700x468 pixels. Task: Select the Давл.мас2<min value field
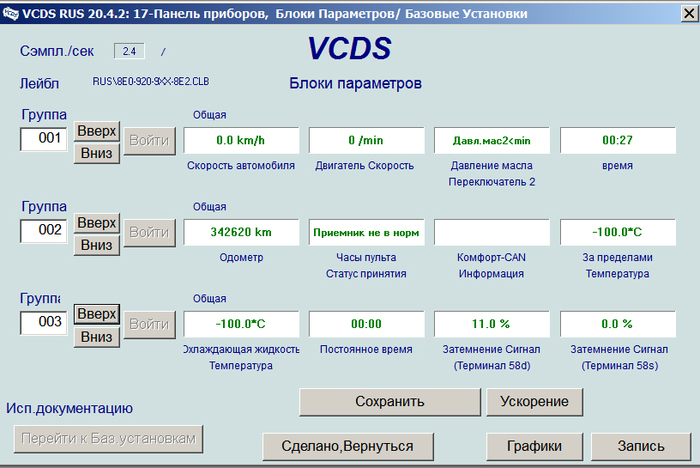tap(492, 141)
